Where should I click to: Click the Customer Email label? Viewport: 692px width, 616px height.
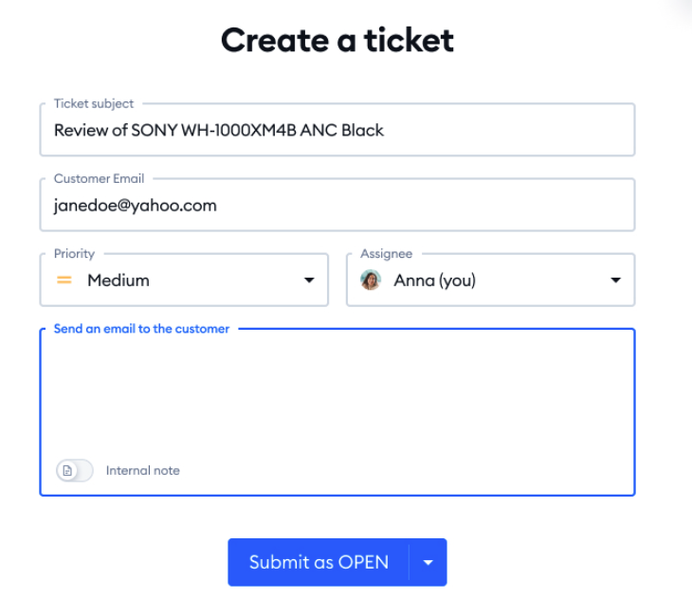tap(99, 179)
